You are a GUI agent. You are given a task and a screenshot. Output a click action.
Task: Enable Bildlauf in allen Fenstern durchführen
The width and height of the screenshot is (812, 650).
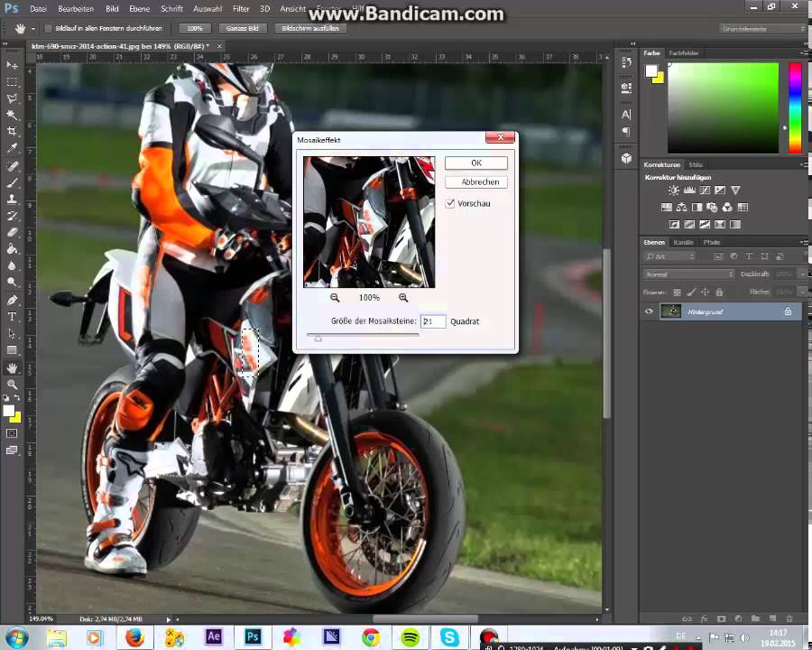tap(48, 29)
